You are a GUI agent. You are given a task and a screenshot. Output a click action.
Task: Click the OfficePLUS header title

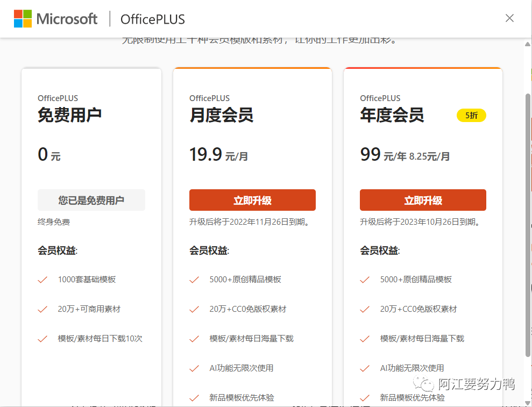153,19
